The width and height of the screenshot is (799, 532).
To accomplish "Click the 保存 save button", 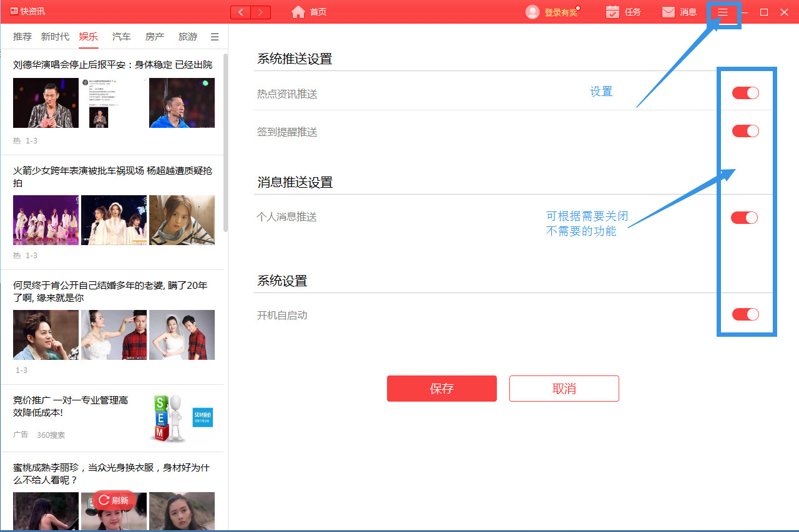I will tap(441, 388).
